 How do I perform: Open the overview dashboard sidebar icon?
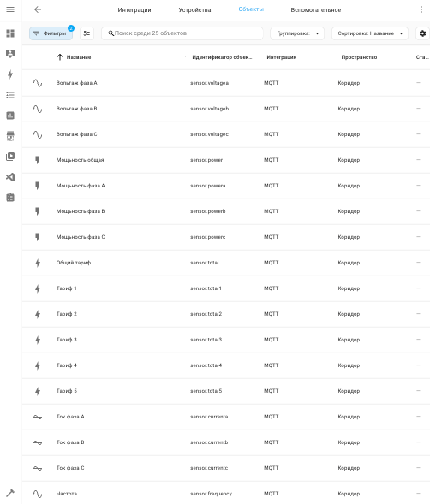tap(10, 33)
